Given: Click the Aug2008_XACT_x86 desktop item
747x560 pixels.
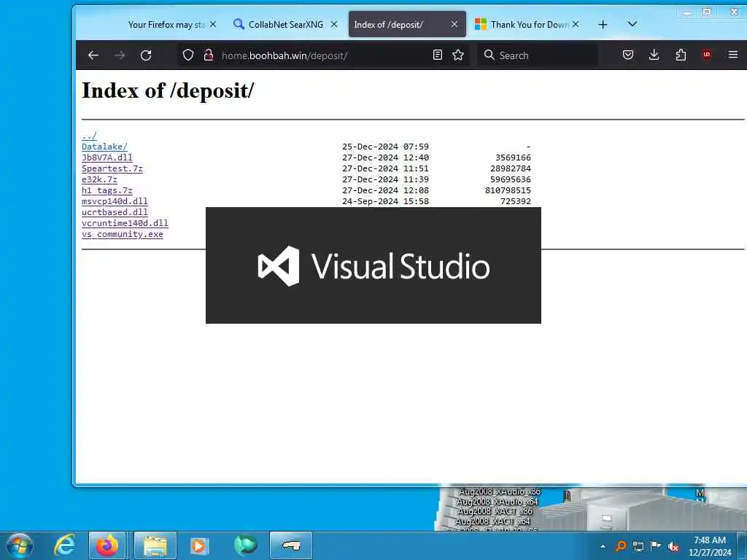Looking at the screenshot, I should click(x=494, y=511).
